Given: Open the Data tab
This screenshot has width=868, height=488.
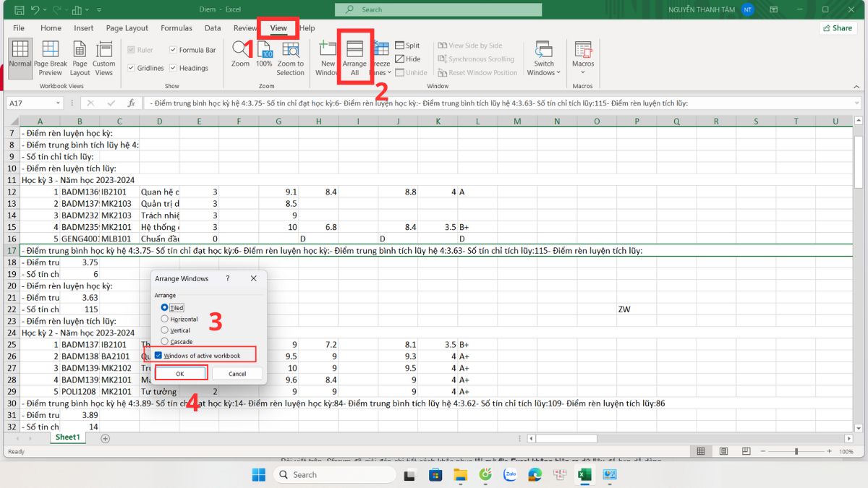Looking at the screenshot, I should 213,28.
